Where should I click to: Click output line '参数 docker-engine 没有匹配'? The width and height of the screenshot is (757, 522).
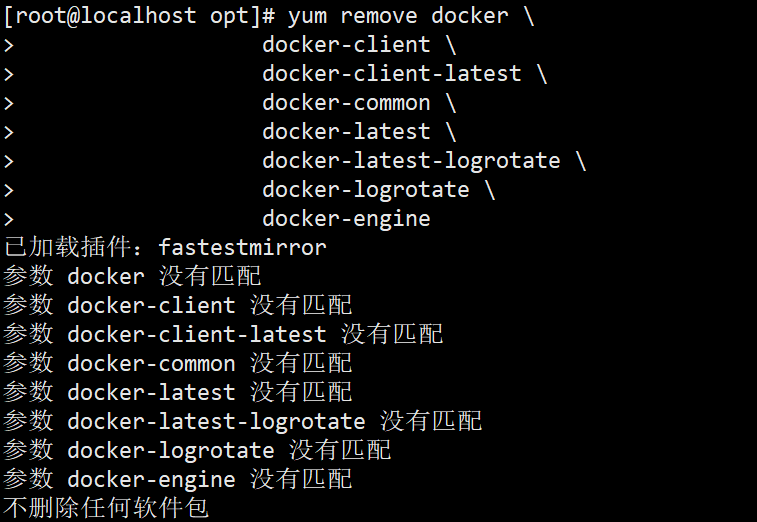pyautogui.click(x=178, y=479)
